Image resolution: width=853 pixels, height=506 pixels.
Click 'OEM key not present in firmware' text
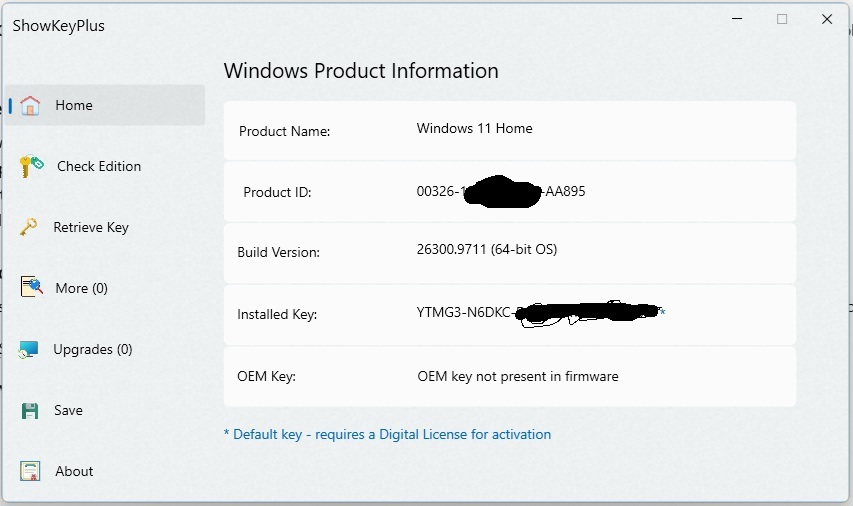(x=518, y=377)
